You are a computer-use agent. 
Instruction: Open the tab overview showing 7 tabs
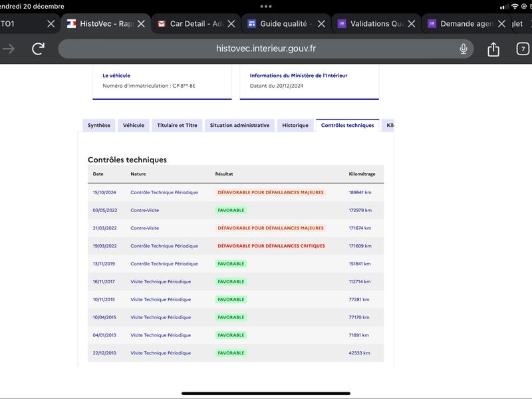tap(523, 49)
